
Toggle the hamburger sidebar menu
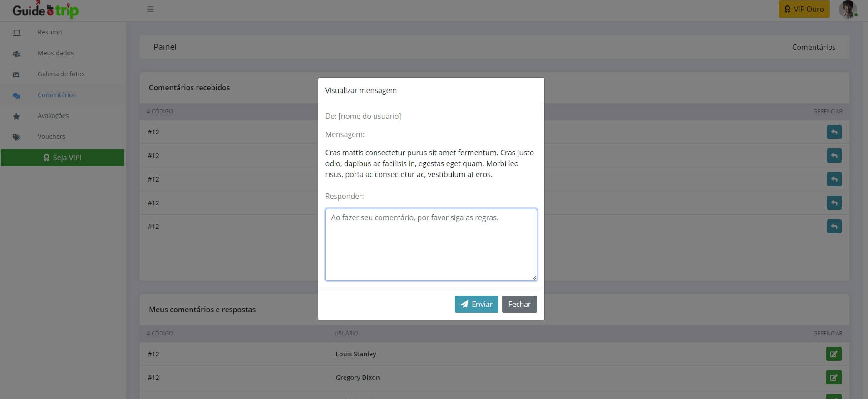(x=150, y=9)
